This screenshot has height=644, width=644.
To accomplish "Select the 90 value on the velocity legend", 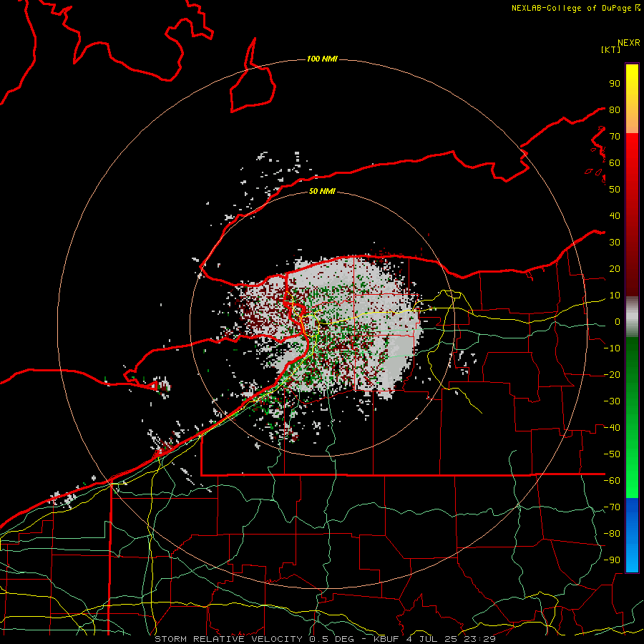I will pyautogui.click(x=615, y=84).
